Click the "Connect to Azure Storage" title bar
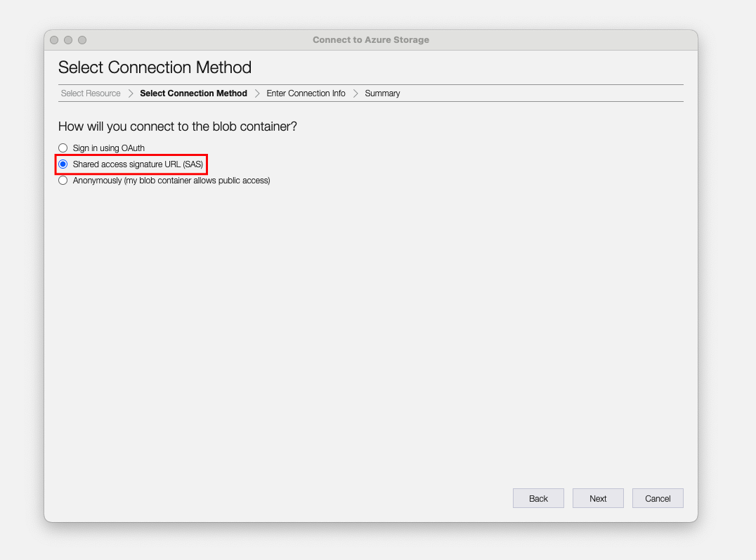 pos(371,40)
